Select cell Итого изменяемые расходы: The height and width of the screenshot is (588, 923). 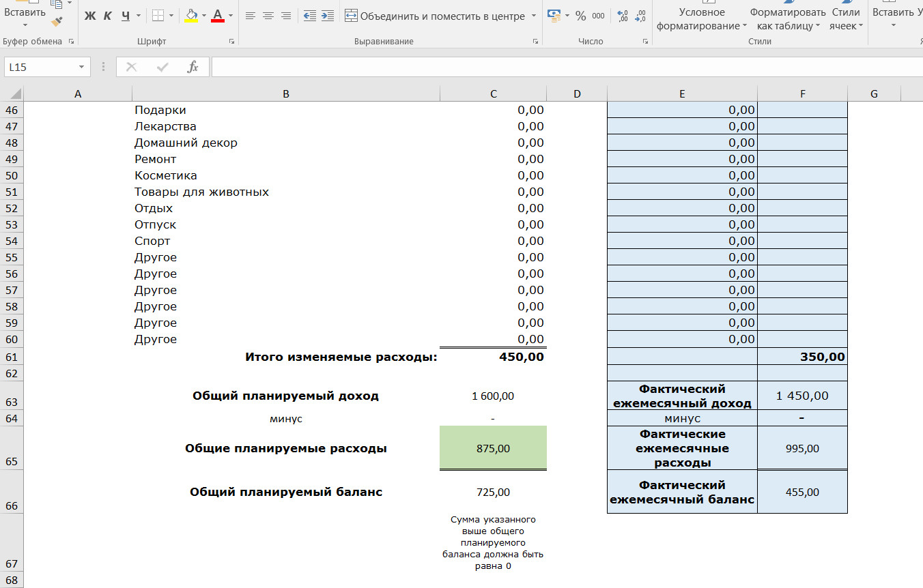click(286, 357)
